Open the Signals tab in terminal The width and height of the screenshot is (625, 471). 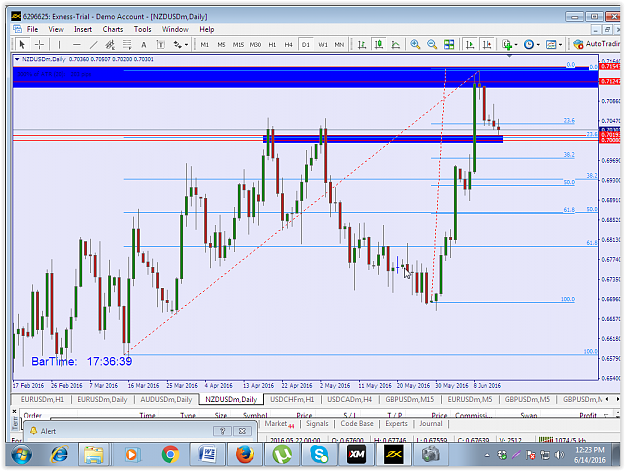[x=317, y=424]
